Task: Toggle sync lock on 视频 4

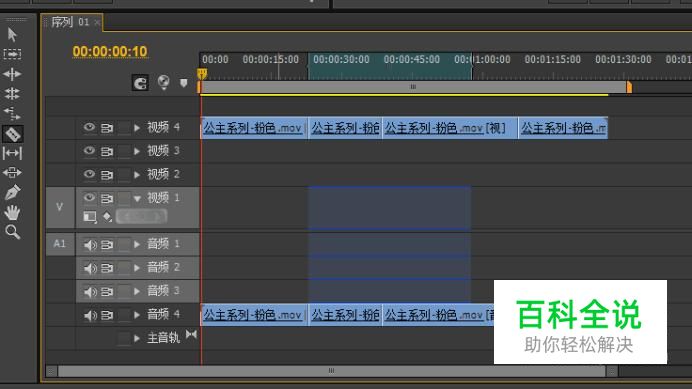Action: click(107, 128)
